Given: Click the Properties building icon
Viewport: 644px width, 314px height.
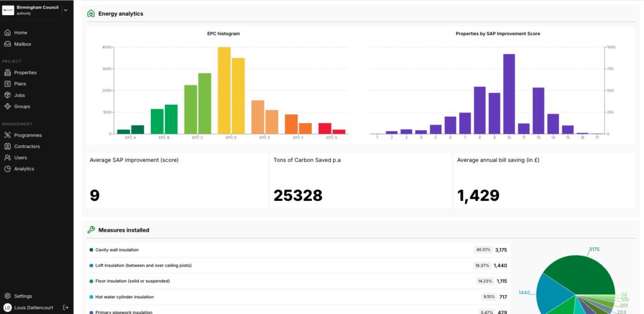Looking at the screenshot, I should [x=8, y=73].
